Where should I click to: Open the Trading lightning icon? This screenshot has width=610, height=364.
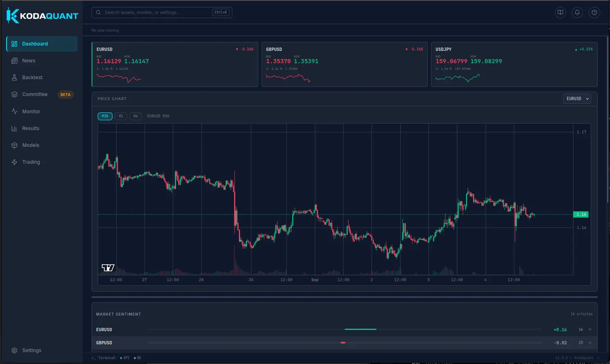(x=14, y=162)
